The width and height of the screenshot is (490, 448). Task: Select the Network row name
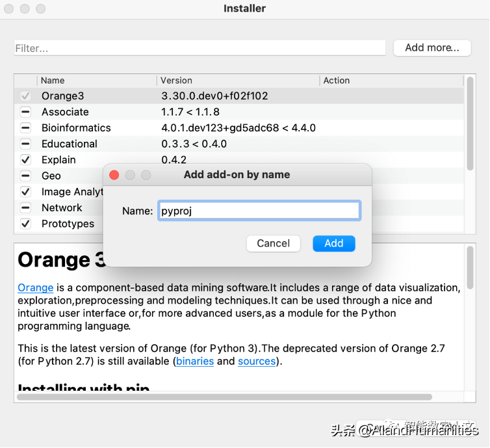pyautogui.click(x=62, y=207)
